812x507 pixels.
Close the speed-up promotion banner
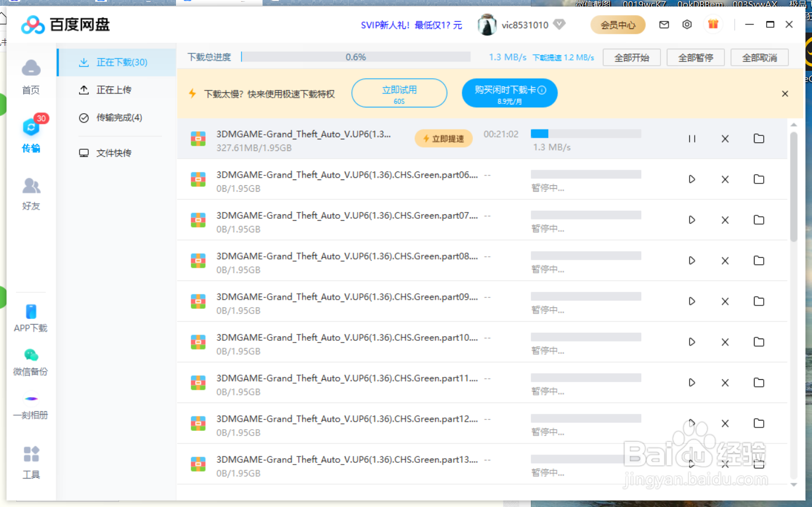(x=785, y=94)
